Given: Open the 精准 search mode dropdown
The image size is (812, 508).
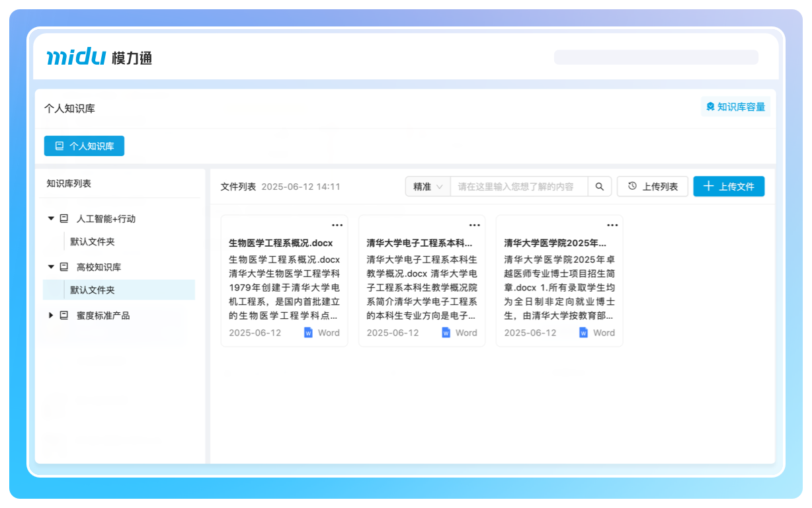Looking at the screenshot, I should [x=428, y=187].
